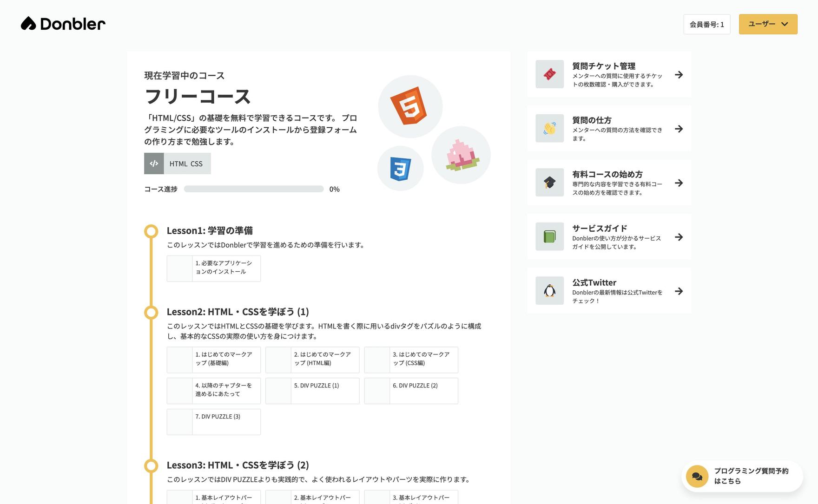Click the Donbler logo in header
The height and width of the screenshot is (504, 818).
[x=63, y=24]
